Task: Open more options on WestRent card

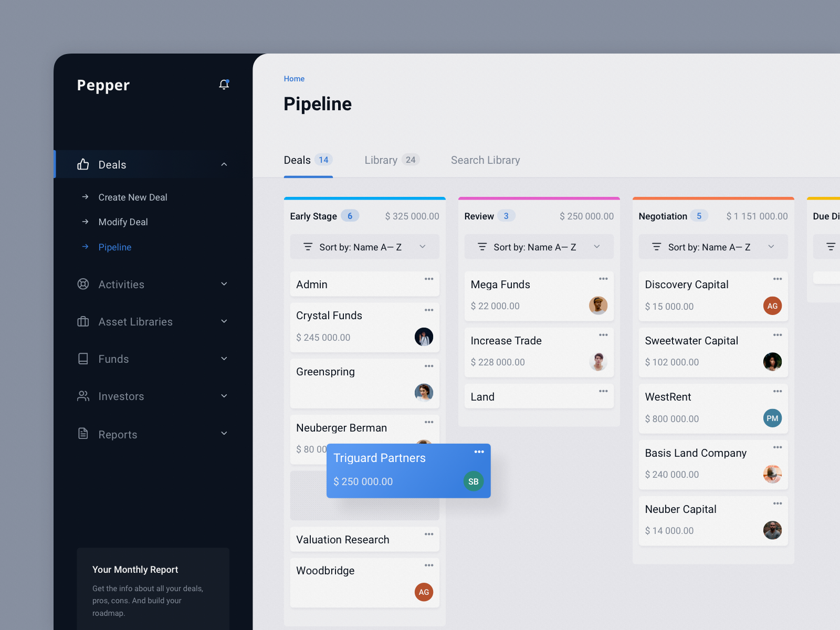Action: (x=778, y=391)
